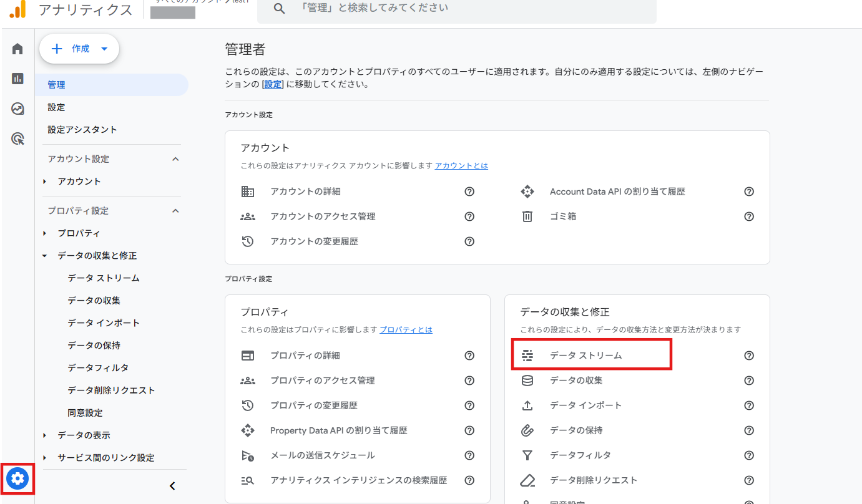Open プロパティの変更履歴 in the property card
This screenshot has width=862, height=504.
pyautogui.click(x=314, y=405)
